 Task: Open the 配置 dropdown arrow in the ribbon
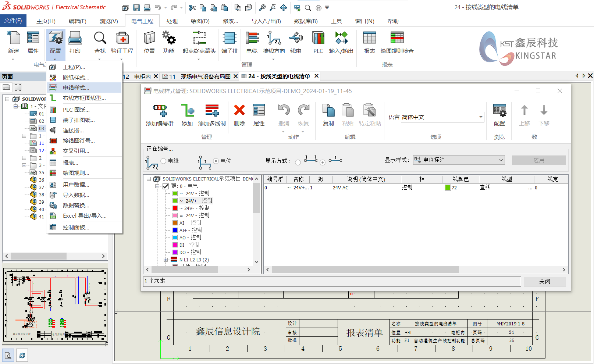55,59
